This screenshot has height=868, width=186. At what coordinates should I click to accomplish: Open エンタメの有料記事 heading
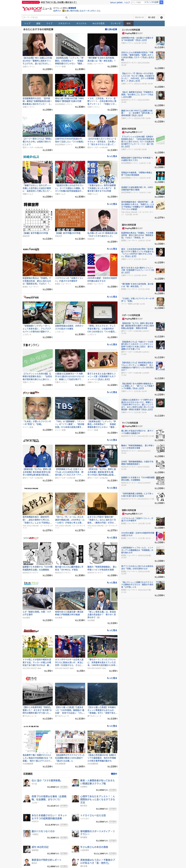(131, 30)
